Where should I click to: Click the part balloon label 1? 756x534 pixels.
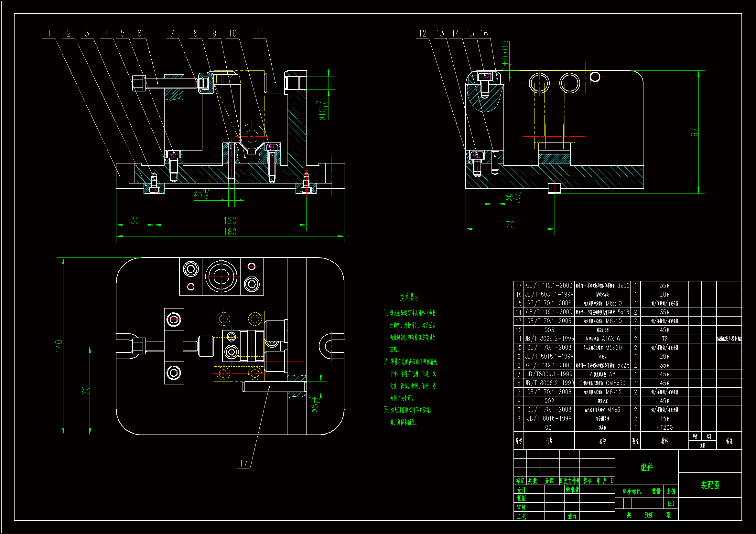point(49,33)
